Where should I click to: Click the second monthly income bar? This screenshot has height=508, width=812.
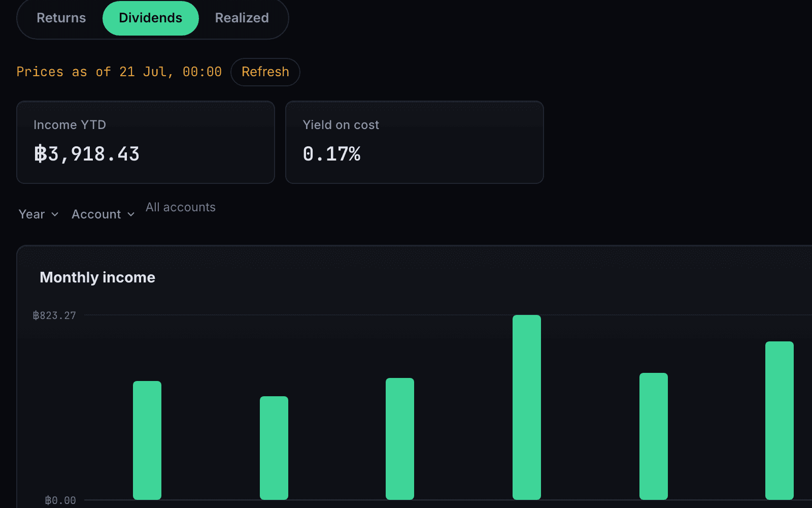274,448
